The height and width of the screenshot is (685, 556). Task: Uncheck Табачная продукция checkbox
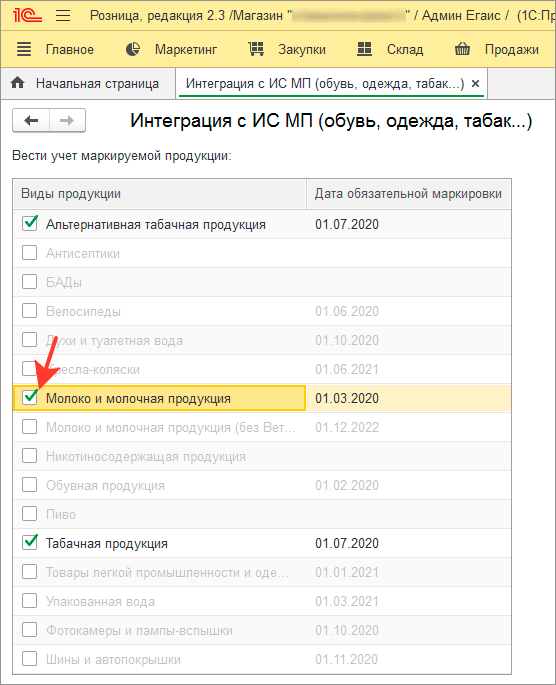30,543
